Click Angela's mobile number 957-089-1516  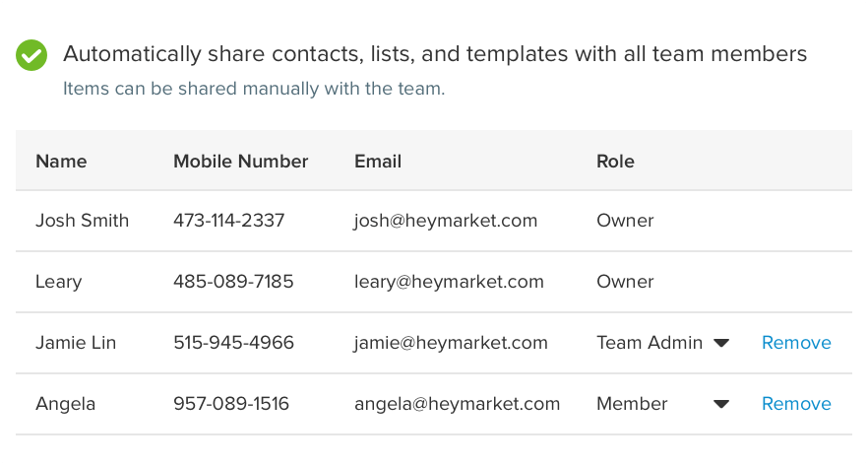pyautogui.click(x=231, y=404)
